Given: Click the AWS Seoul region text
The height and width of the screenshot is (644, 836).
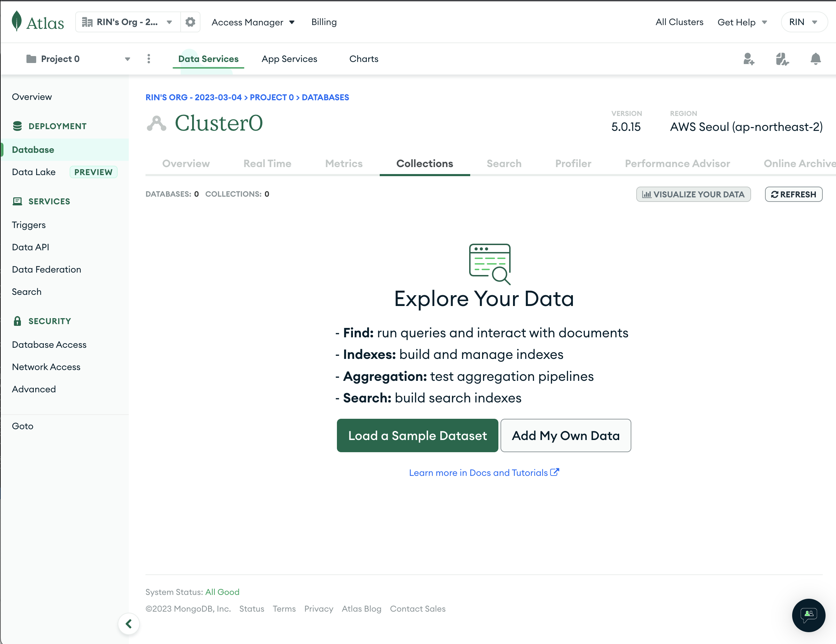Looking at the screenshot, I should coord(746,127).
